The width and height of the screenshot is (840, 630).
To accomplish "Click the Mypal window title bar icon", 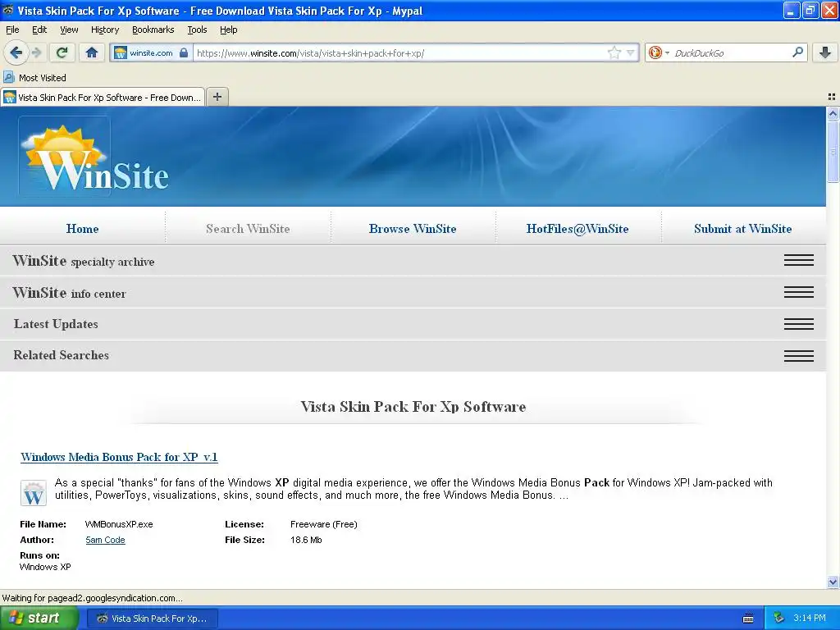I will (x=8, y=10).
